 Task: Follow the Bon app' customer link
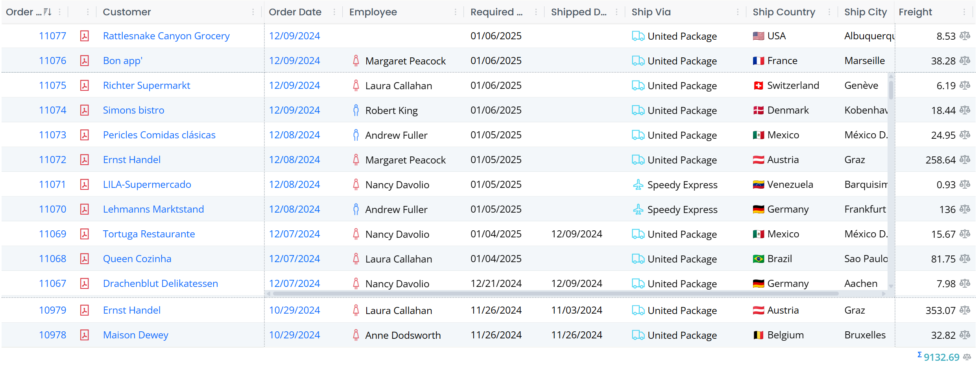(122, 61)
